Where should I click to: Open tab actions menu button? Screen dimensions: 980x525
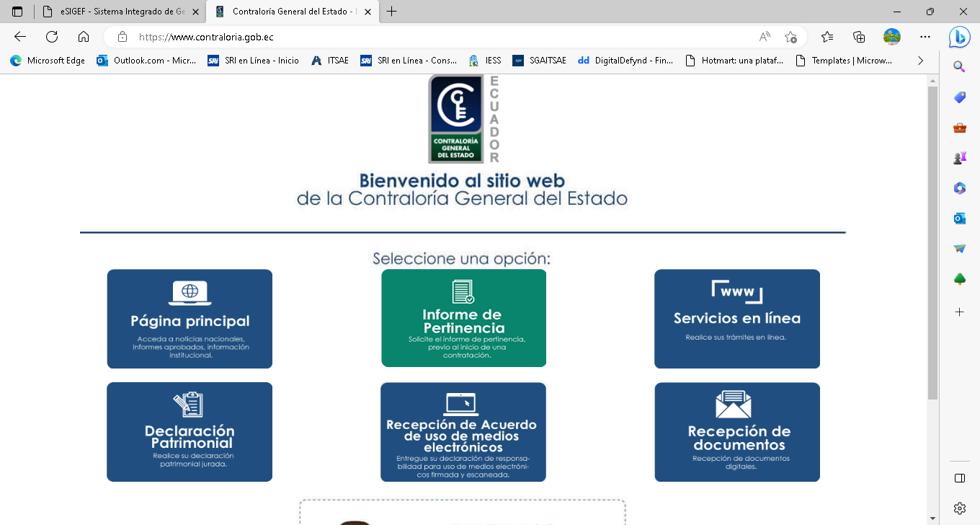[17, 12]
